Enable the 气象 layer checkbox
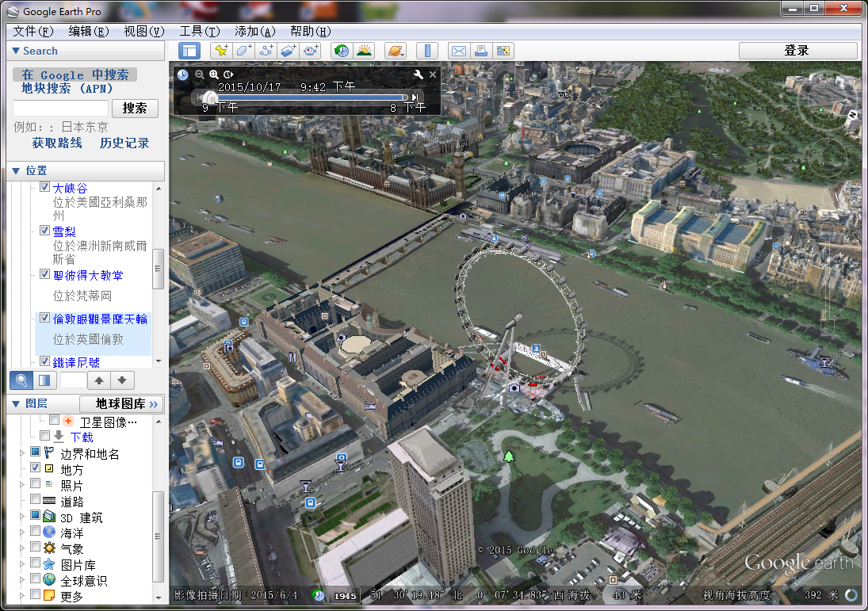 35,547
